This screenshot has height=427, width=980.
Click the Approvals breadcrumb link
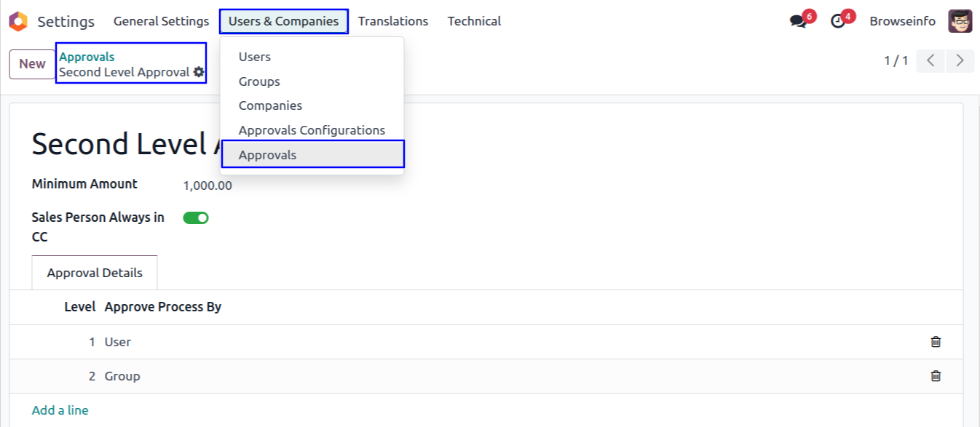coord(87,57)
